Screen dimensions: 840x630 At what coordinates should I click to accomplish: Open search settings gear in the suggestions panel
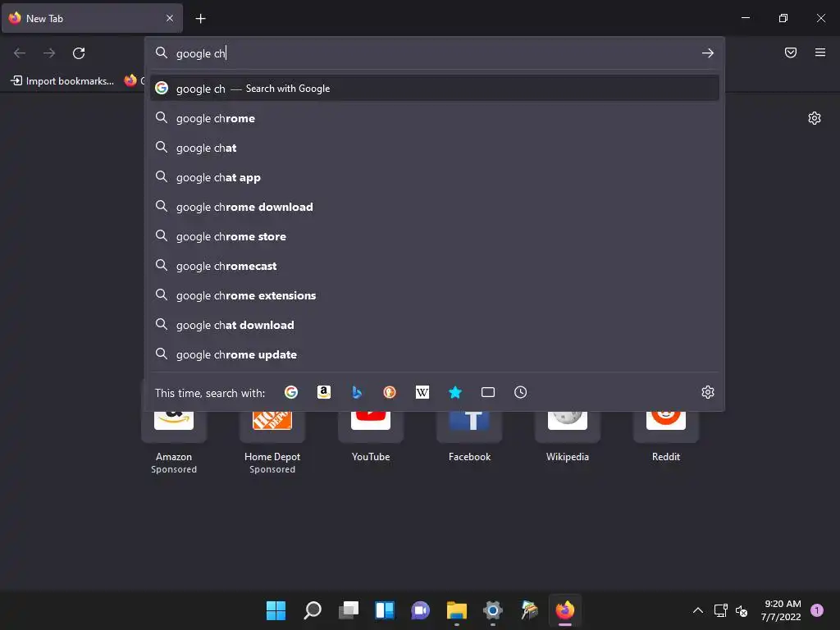pos(708,392)
